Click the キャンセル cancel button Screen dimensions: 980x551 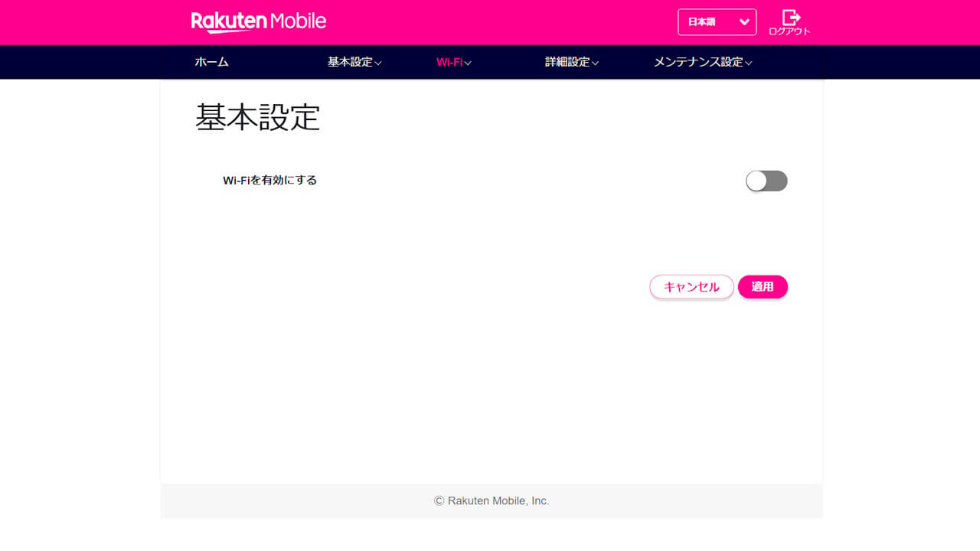691,287
